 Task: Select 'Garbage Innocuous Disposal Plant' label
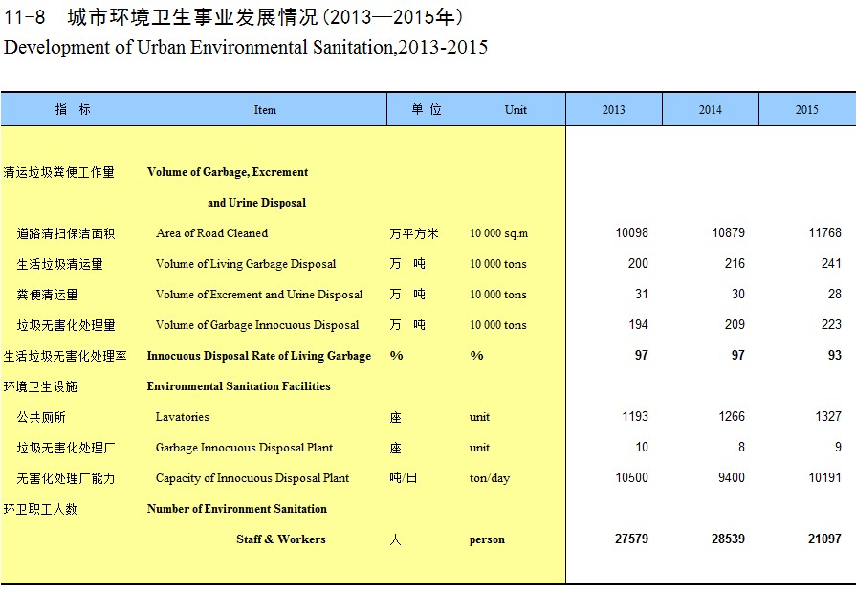[244, 448]
